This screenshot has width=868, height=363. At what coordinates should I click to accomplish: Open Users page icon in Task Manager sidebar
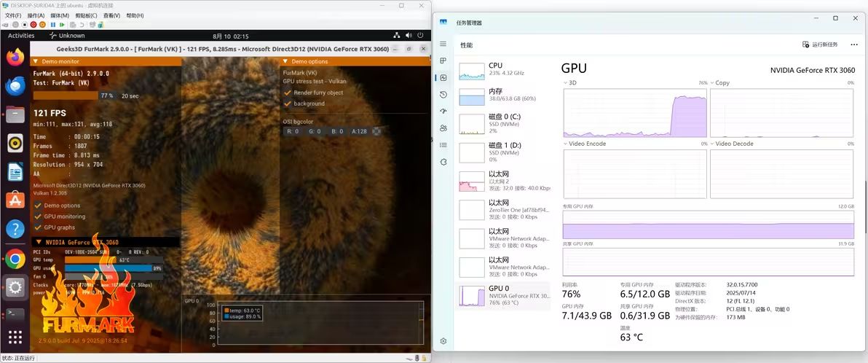pyautogui.click(x=443, y=128)
